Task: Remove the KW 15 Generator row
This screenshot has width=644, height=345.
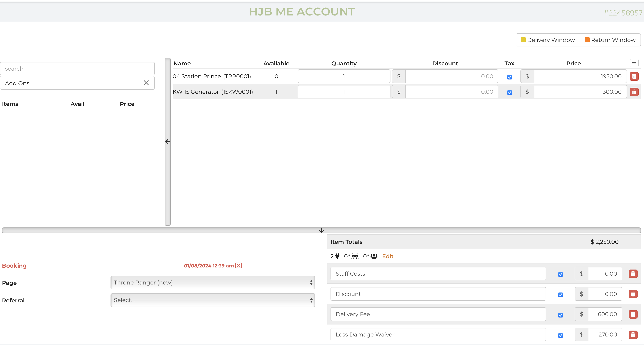Action: tap(634, 92)
